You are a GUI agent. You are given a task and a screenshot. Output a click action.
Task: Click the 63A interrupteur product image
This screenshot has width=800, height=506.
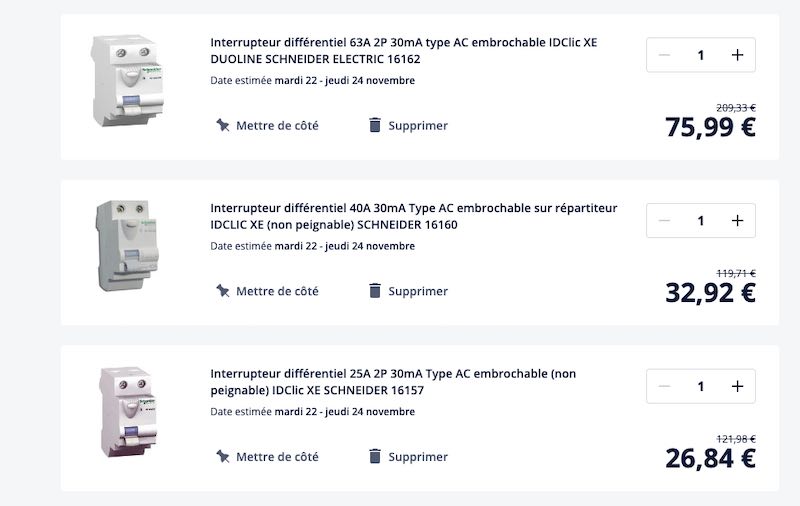click(x=128, y=81)
